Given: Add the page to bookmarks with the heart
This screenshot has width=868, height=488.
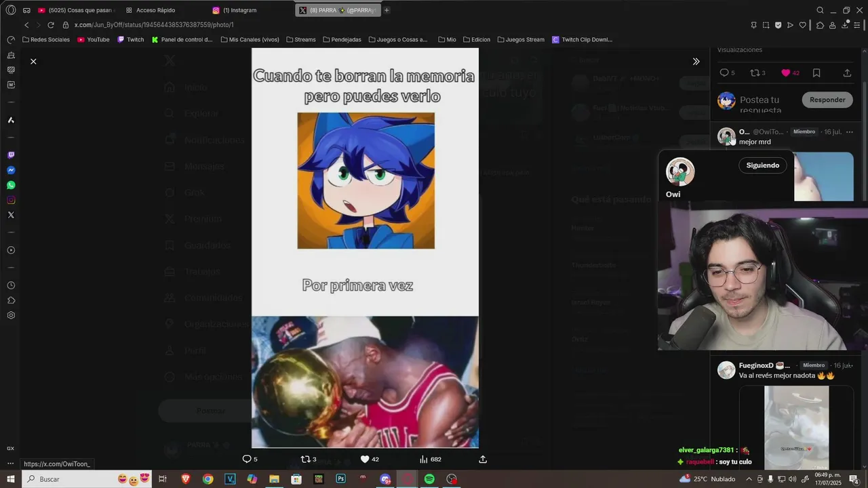Looking at the screenshot, I should pos(803,25).
